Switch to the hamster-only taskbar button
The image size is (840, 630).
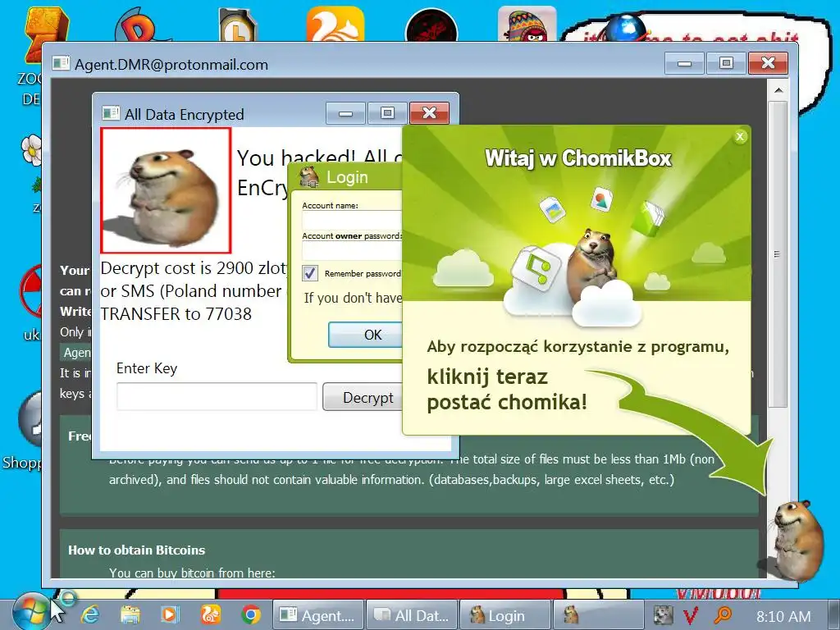(x=598, y=615)
